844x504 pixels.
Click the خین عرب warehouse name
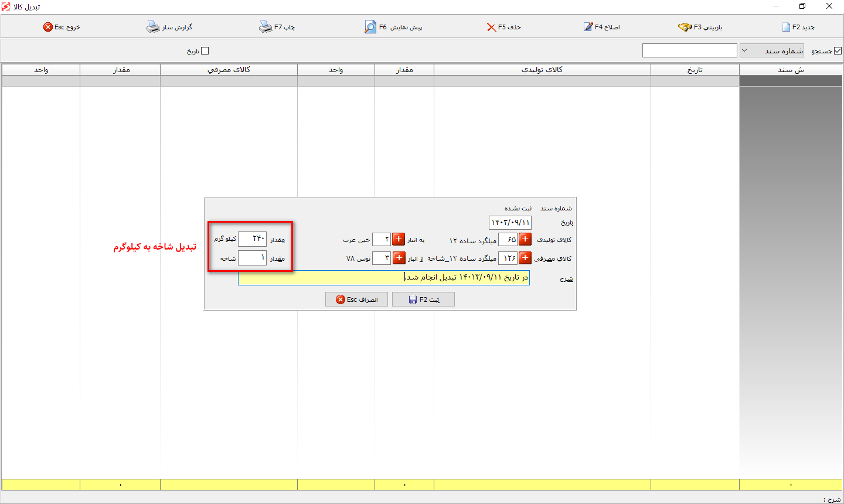coord(356,240)
